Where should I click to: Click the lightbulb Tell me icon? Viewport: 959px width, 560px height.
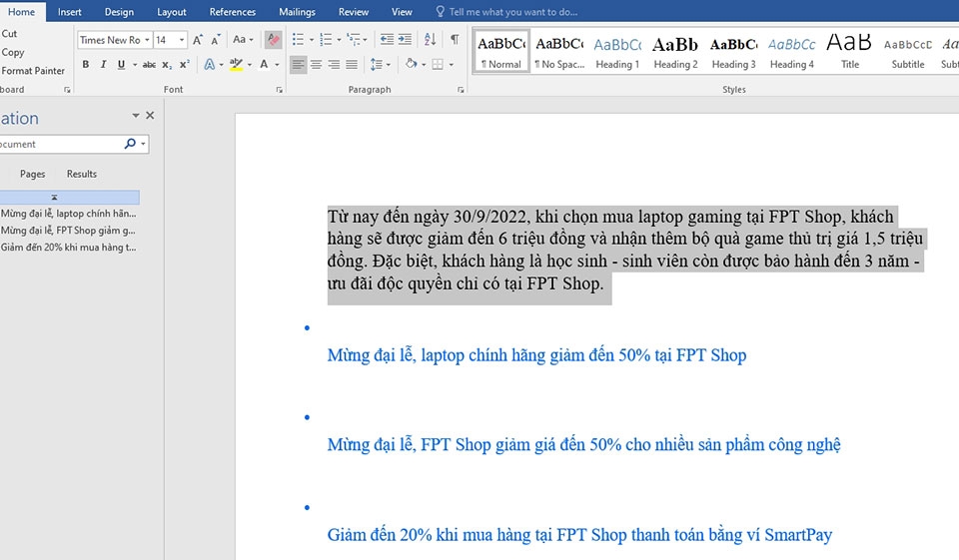pos(440,12)
